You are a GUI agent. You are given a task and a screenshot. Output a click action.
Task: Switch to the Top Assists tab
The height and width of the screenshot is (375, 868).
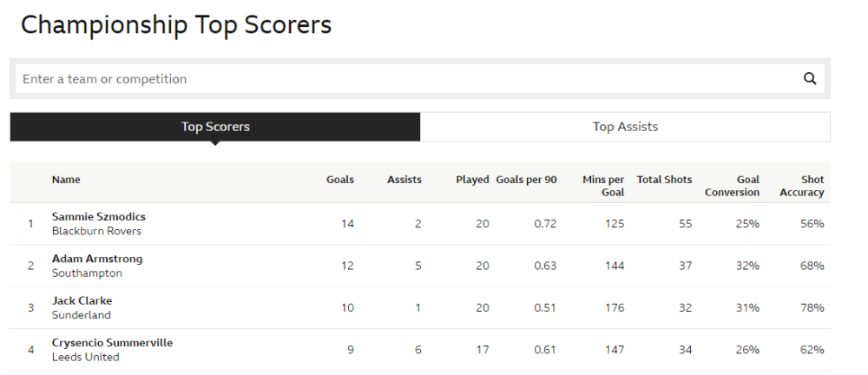625,127
